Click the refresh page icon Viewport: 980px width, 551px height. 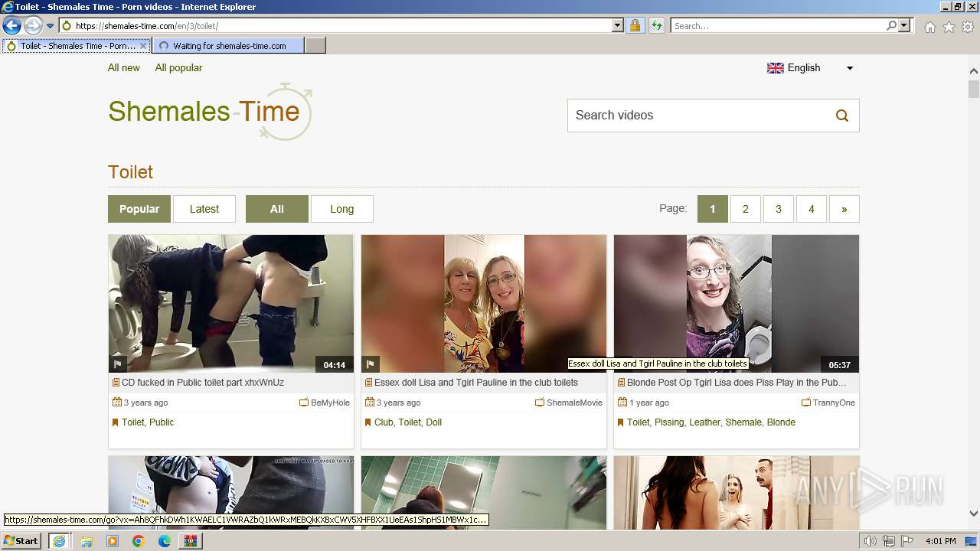656,26
